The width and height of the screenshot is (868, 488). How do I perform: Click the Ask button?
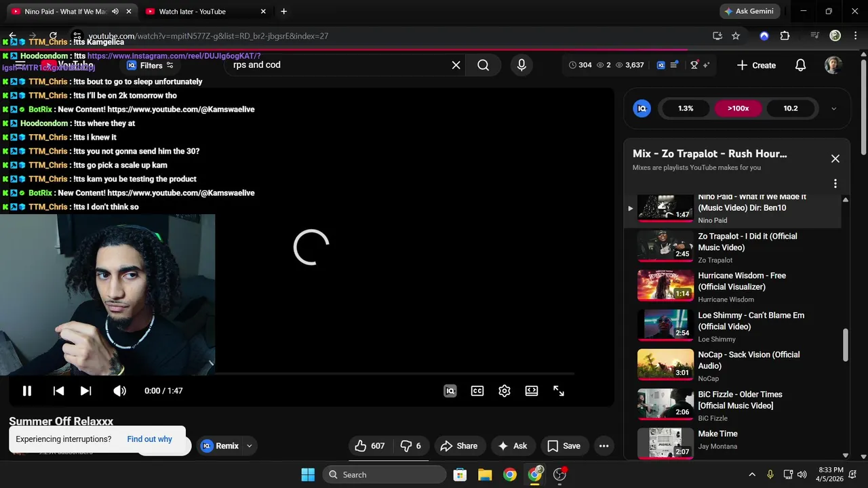(512, 446)
